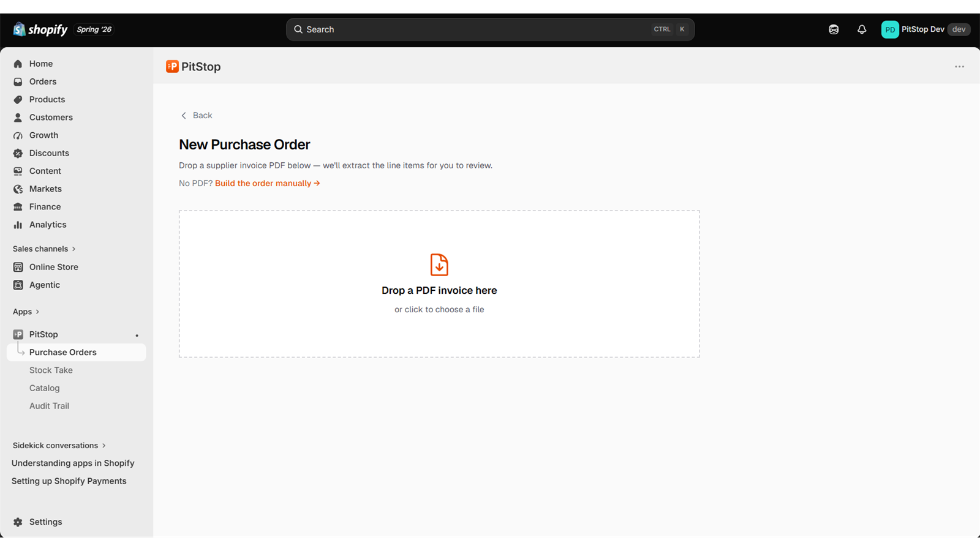Click Drop a PDF invoice here text
The height and width of the screenshot is (551, 980).
[439, 291]
